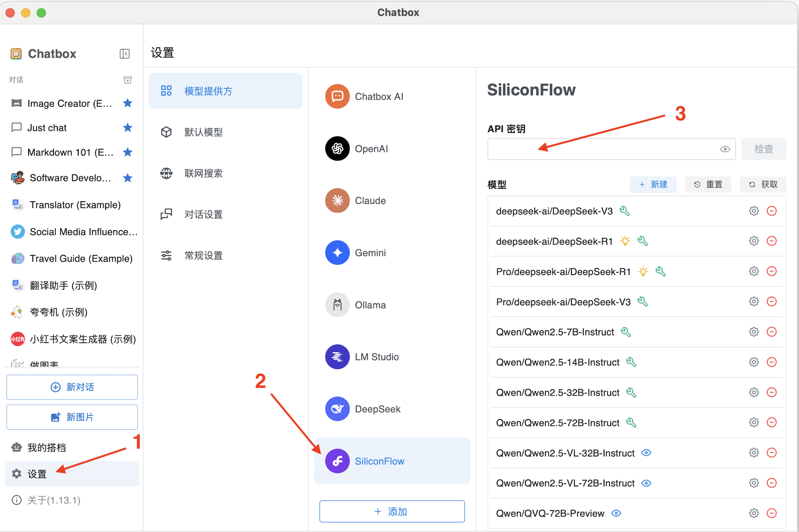Image resolution: width=799 pixels, height=532 pixels.
Task: Open settings gear for deepseek-ai/DeepSeek-V3
Action: pos(754,211)
